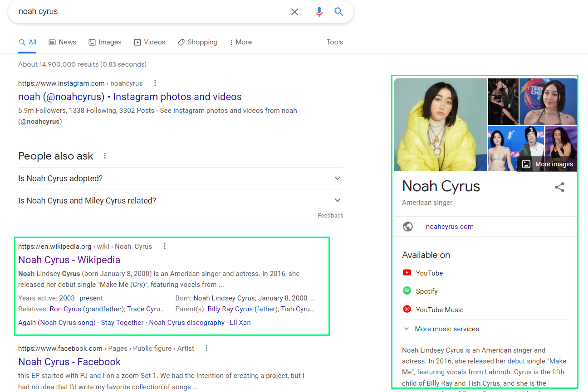Screen dimensions: 588x392
Task: Click facebook.com URL breadcrumb
Action: tap(106, 348)
